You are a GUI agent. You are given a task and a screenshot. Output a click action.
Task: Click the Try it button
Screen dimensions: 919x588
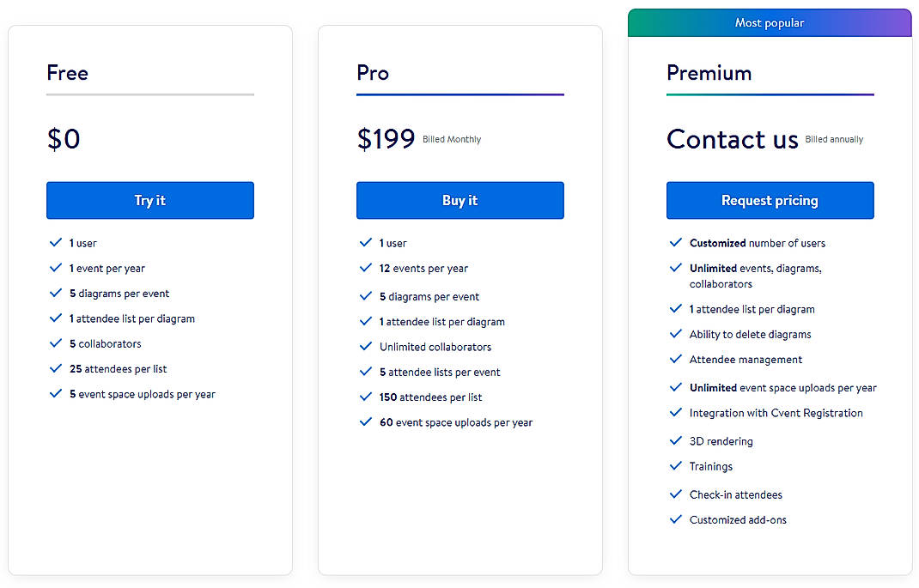pyautogui.click(x=149, y=200)
